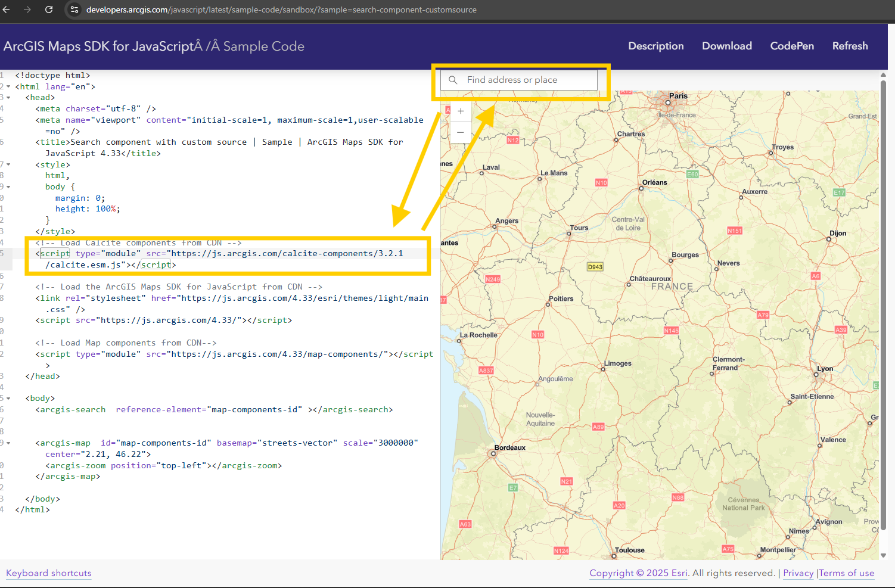Collapse the <head> code block
Image resolution: width=895 pixels, height=588 pixels.
click(x=8, y=98)
